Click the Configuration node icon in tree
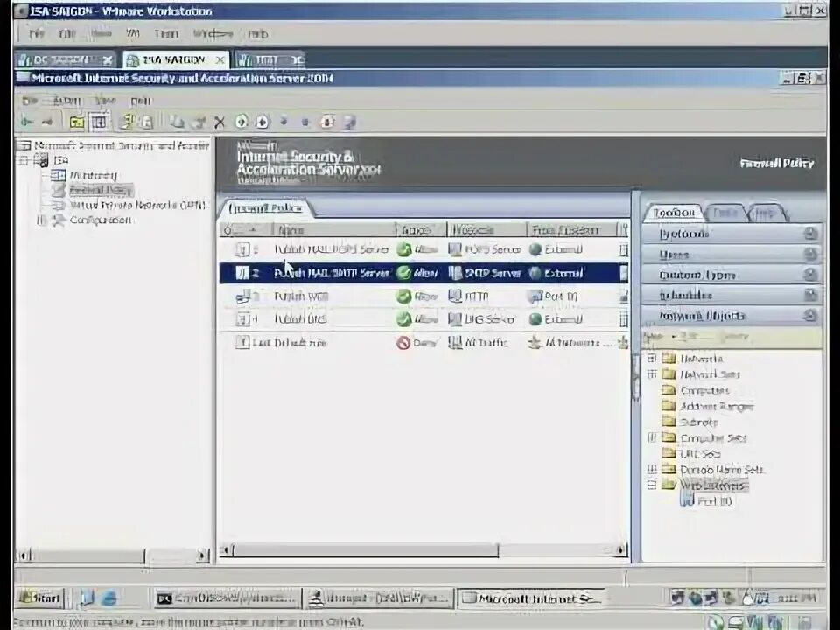 click(x=58, y=220)
